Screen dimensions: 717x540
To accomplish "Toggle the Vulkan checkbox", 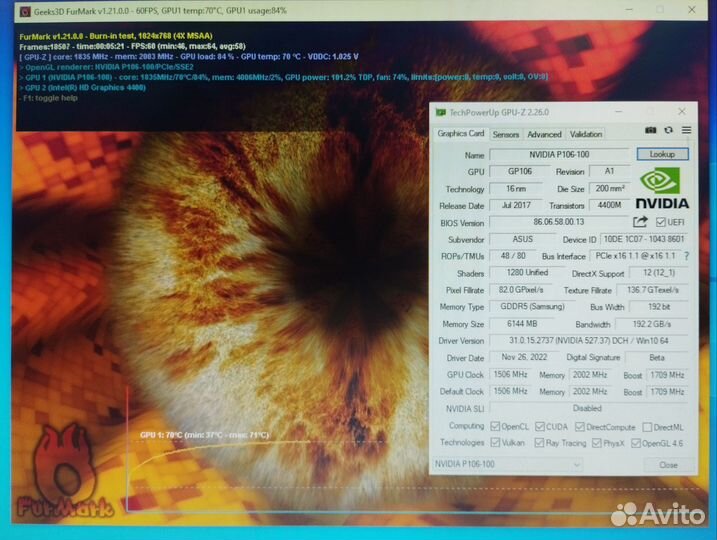I will pyautogui.click(x=495, y=443).
